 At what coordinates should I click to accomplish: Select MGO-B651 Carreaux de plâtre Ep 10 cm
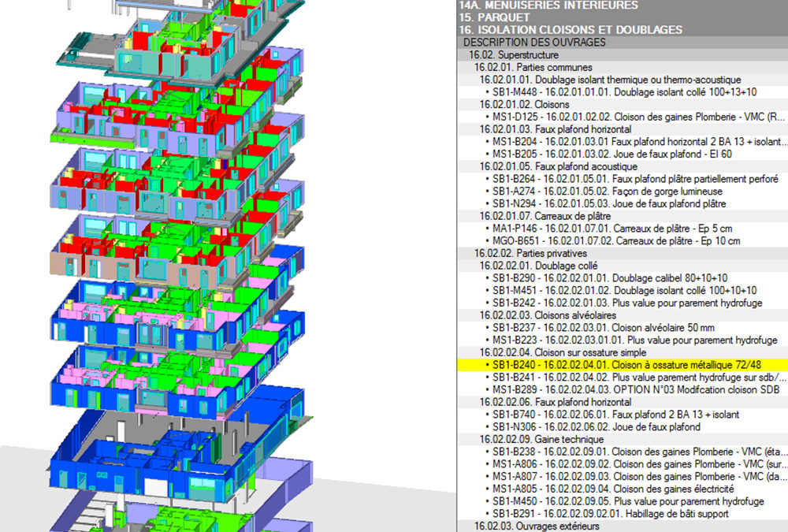pos(623,241)
